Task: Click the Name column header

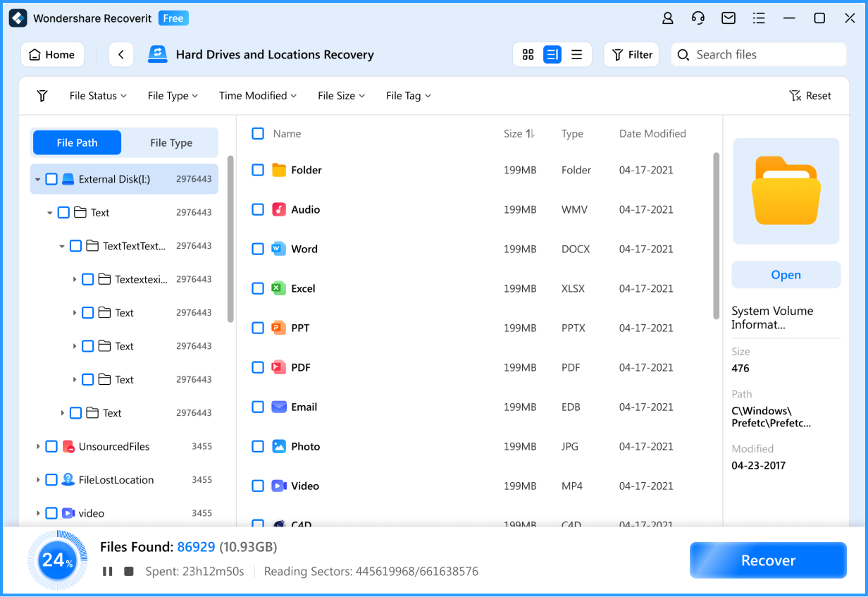Action: click(x=287, y=134)
